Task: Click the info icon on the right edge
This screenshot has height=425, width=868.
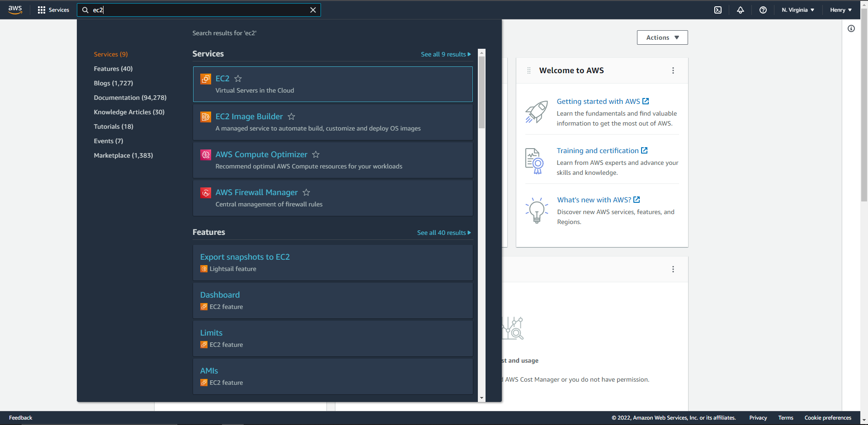Action: [852, 28]
